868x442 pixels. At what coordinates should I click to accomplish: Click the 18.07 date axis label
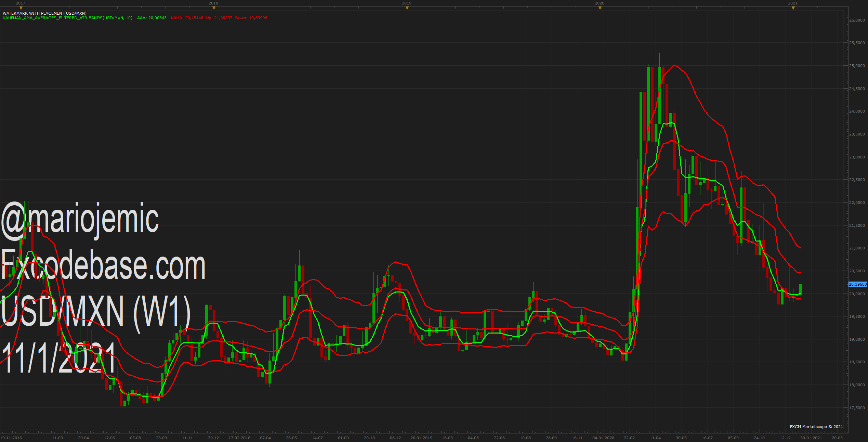click(x=707, y=438)
